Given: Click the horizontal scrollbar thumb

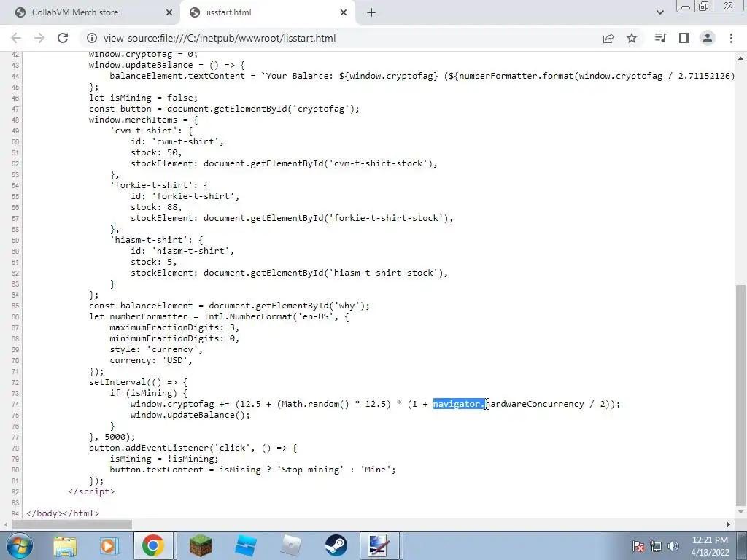Looking at the screenshot, I should [71, 524].
